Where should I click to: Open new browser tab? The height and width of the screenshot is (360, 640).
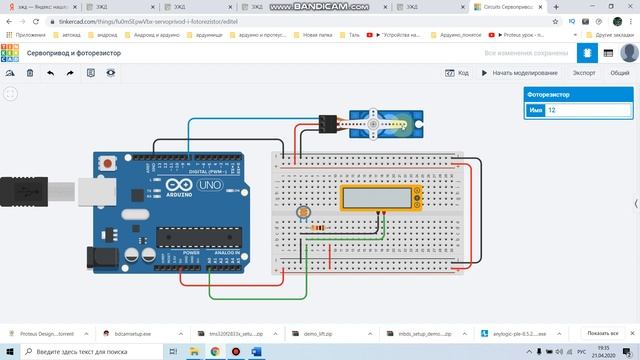click(556, 7)
